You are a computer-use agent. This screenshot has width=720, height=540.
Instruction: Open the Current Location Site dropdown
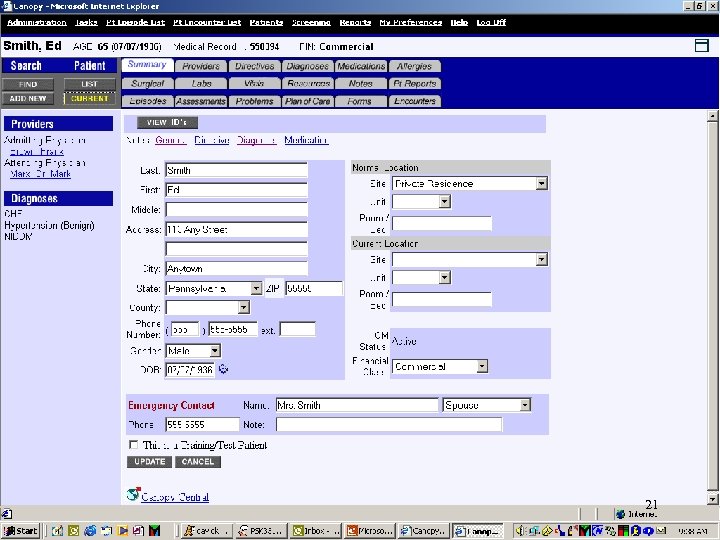[541, 260]
